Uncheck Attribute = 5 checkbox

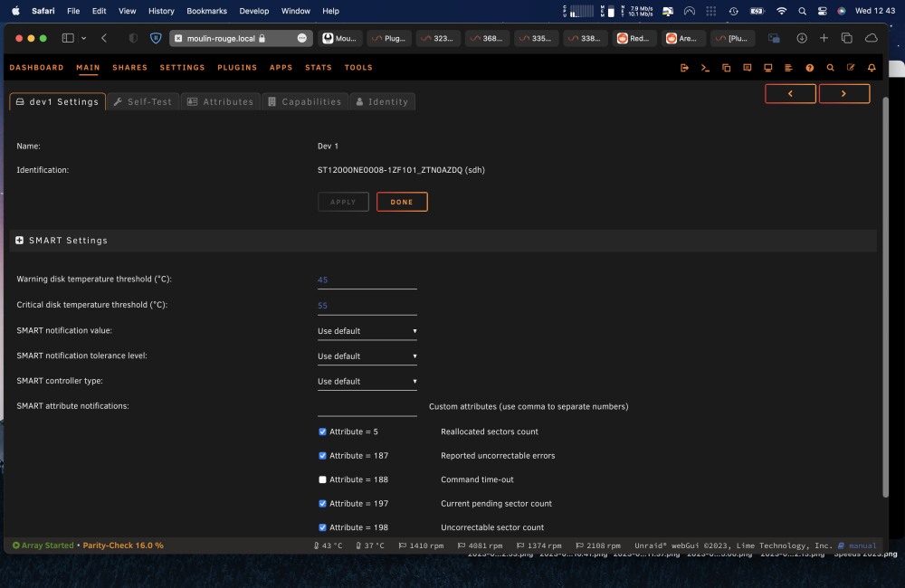coord(323,432)
